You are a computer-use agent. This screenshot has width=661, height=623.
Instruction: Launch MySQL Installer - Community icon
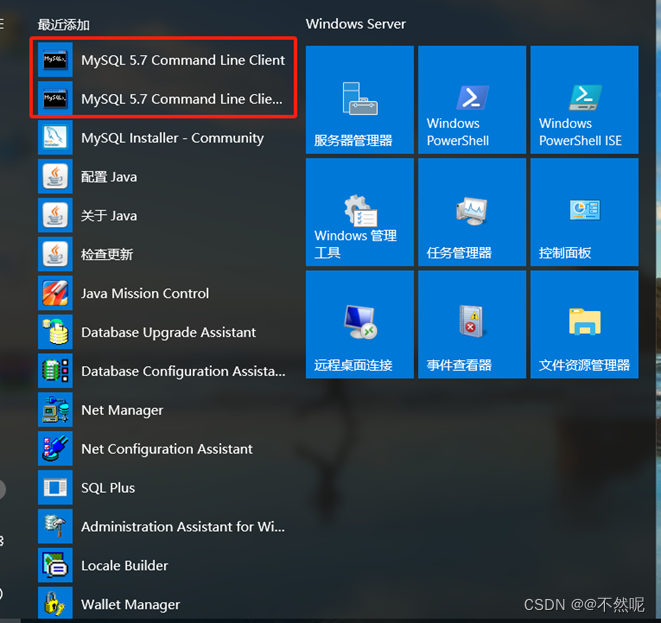[55, 138]
